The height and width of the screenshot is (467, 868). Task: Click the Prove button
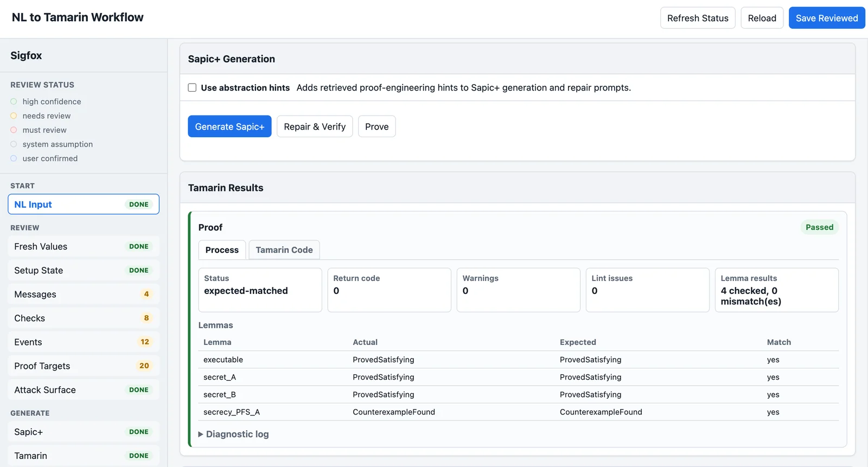(x=377, y=126)
